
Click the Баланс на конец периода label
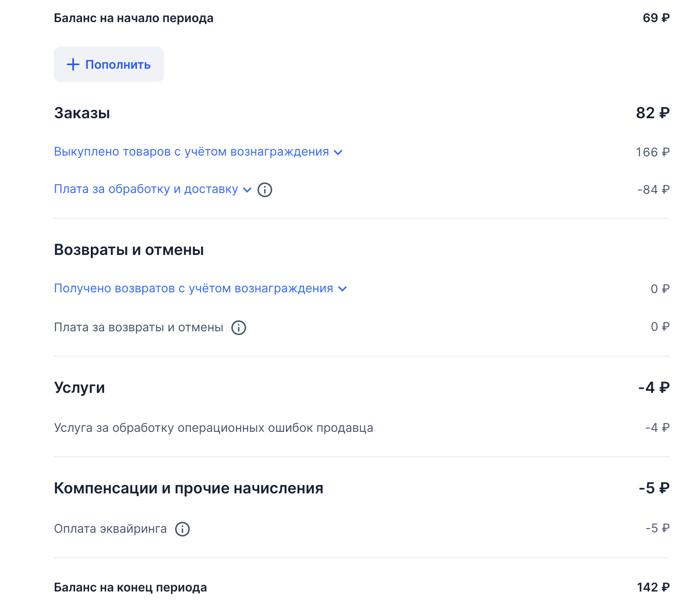click(130, 587)
